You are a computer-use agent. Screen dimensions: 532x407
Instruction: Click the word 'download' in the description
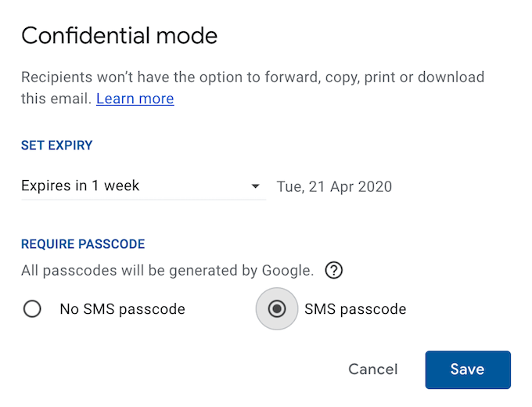coord(454,77)
